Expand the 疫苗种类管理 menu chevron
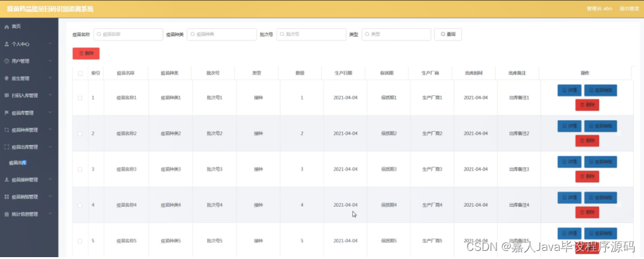This screenshot has width=644, height=259. (x=50, y=129)
